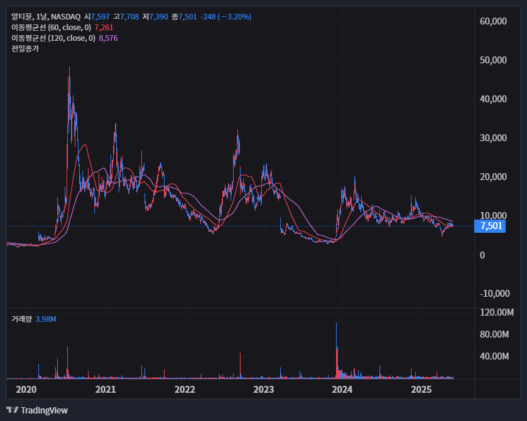Select the 알티움 NASDAQ symbol legend title
This screenshot has height=421, width=527.
coord(46,16)
